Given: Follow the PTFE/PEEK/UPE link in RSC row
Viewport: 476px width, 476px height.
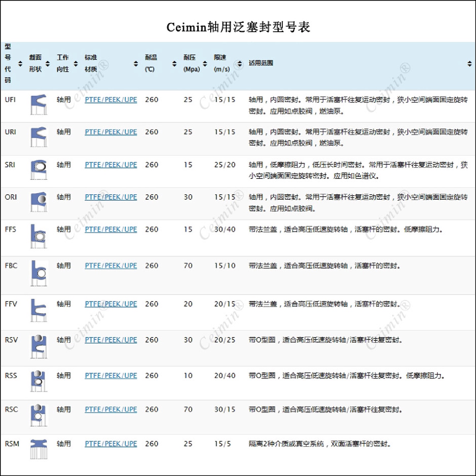Looking at the screenshot, I should coord(111,410).
